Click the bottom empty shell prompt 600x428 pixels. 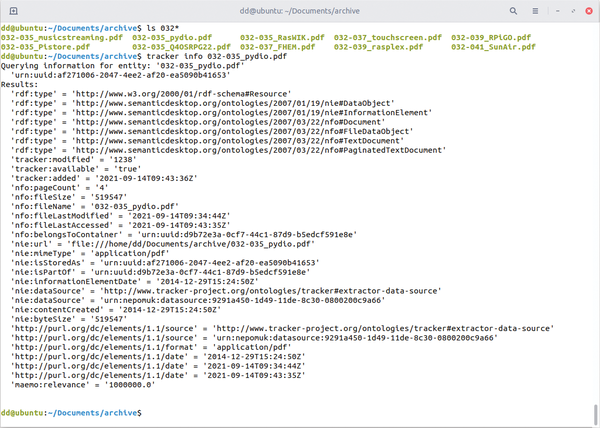71,413
